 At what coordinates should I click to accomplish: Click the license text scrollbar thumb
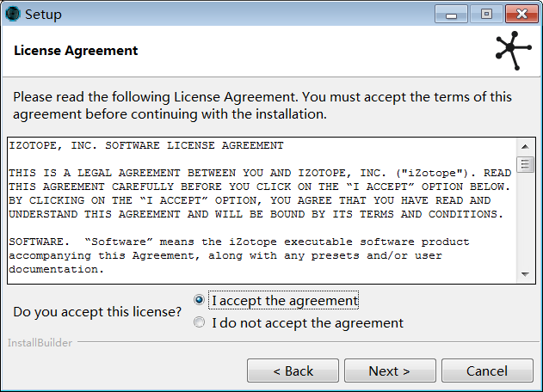(x=525, y=163)
